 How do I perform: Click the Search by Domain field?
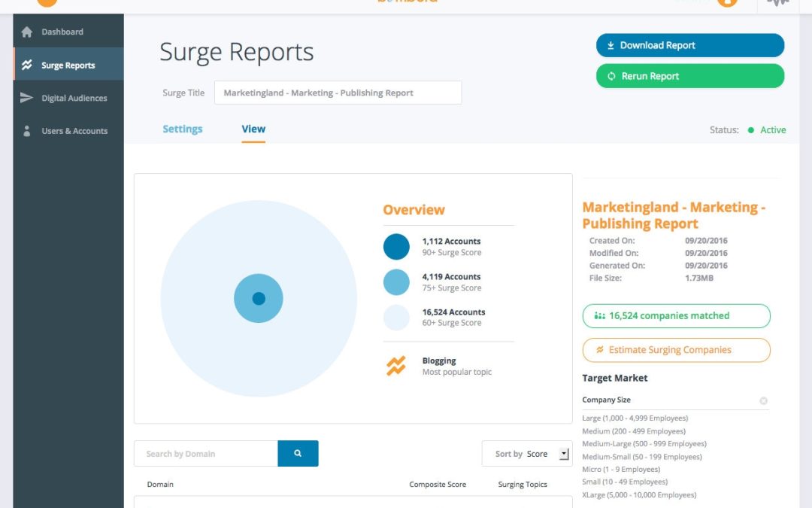click(x=205, y=454)
